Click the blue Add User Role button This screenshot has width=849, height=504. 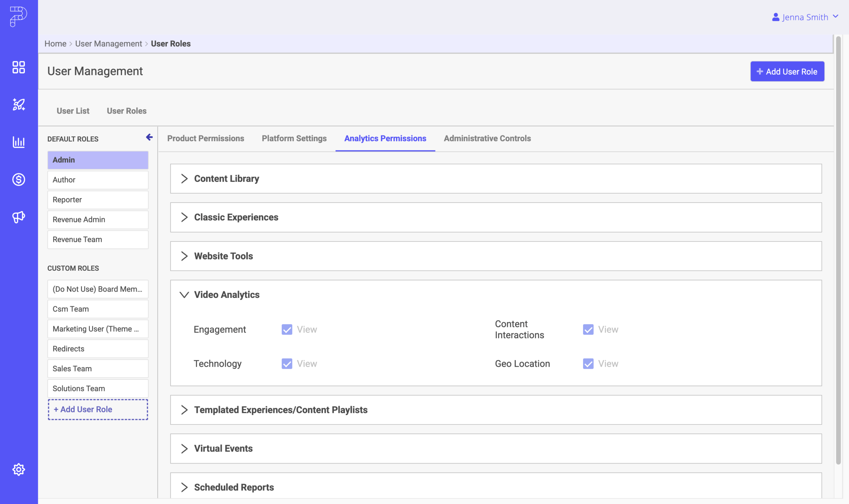point(787,71)
